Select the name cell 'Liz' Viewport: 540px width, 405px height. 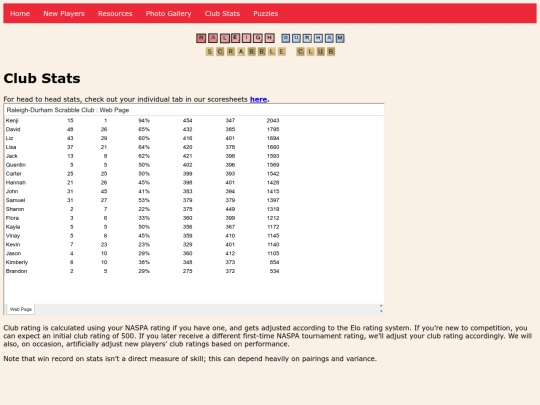pos(9,138)
